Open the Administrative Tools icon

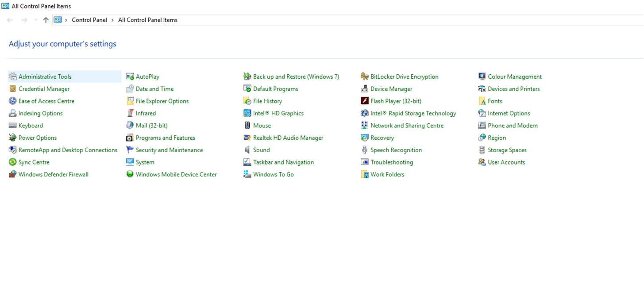(x=13, y=76)
